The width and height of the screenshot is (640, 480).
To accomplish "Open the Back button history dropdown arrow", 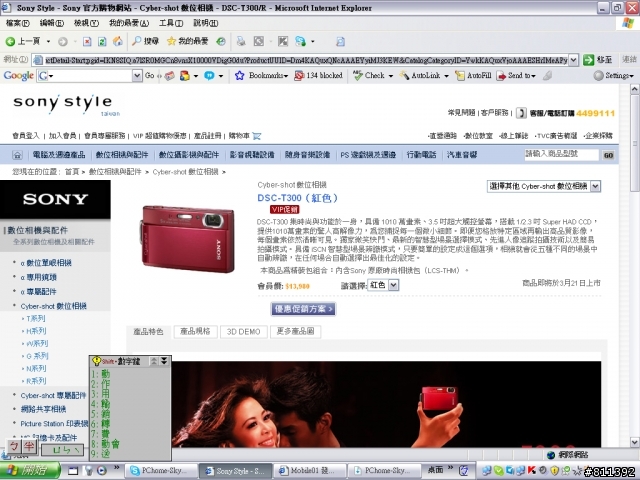I will [48, 41].
